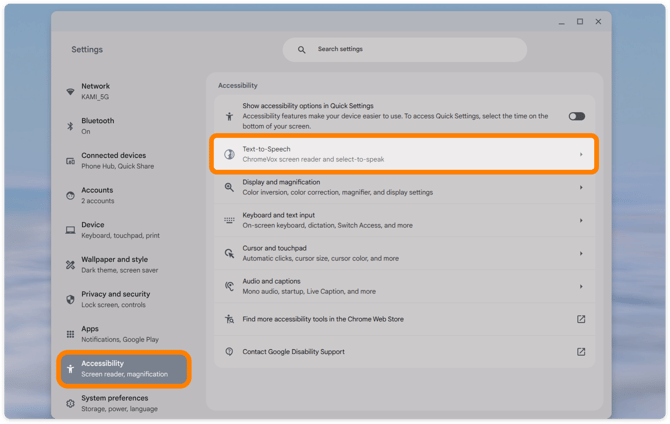Click 'ChromeVox screen reader and select-to-speak' text
The width and height of the screenshot is (670, 424).
tap(313, 159)
